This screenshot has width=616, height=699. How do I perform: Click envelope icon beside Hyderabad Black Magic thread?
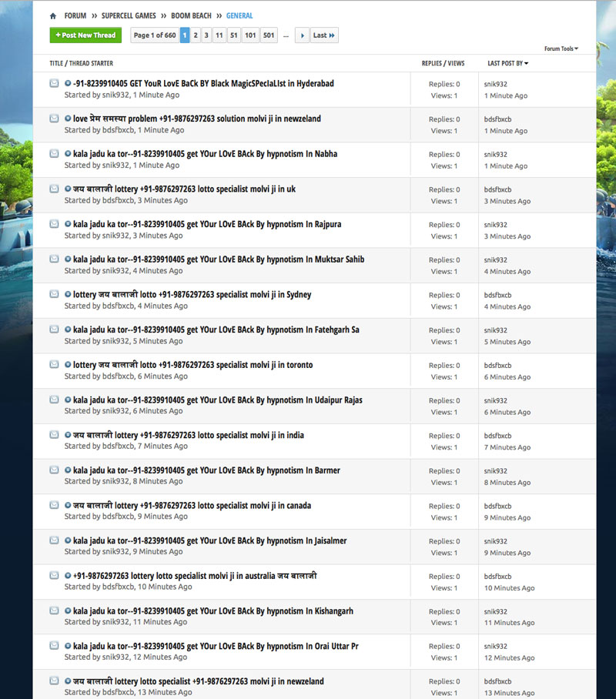(55, 83)
